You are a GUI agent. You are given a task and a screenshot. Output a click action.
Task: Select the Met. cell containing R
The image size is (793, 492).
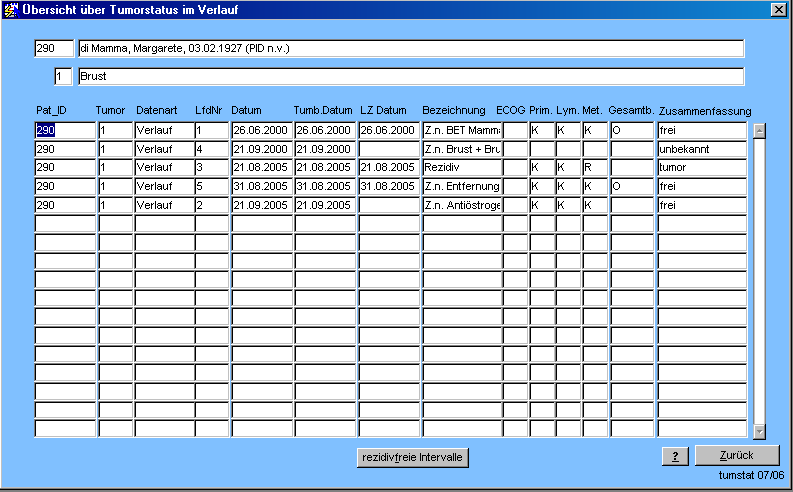click(594, 167)
